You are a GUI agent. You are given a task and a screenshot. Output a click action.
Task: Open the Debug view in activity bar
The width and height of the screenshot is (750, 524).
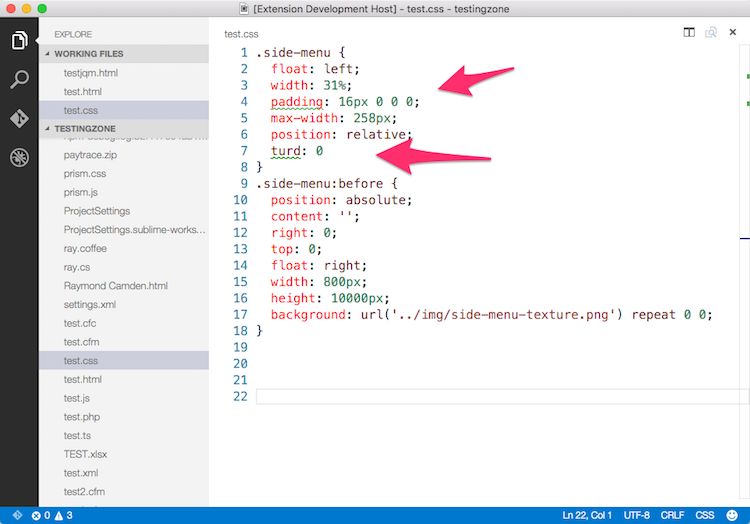(19, 157)
